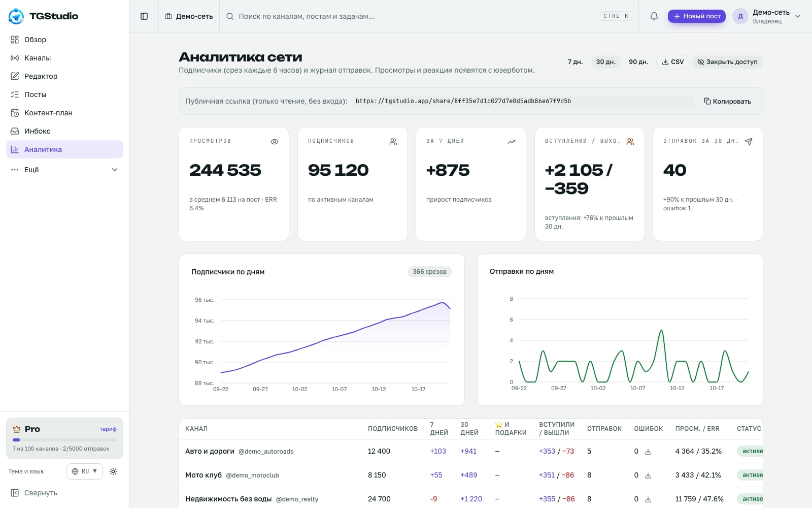Viewport: 812px width, 508px height.
Task: Download errors log for Мото клуб row
Action: 648,475
